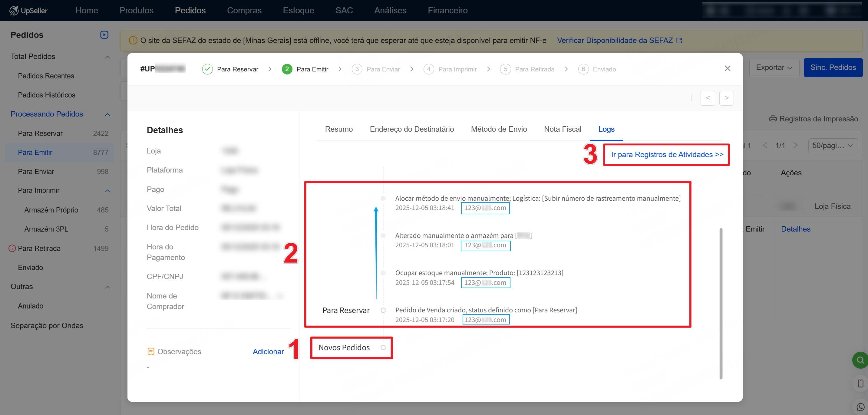Viewport: 868px width, 415px height.
Task: Click the UpSeller rocket logo icon
Action: pyautogui.click(x=14, y=10)
